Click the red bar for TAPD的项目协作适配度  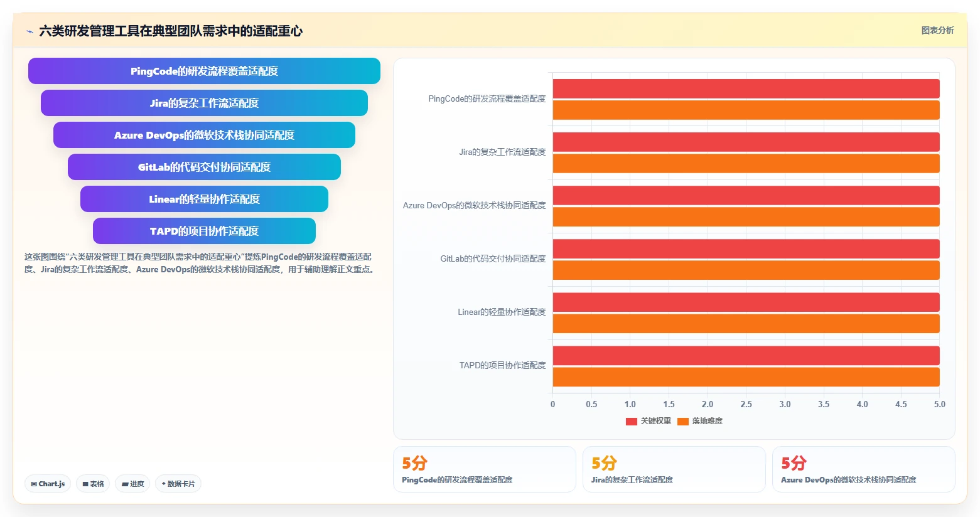[746, 355]
